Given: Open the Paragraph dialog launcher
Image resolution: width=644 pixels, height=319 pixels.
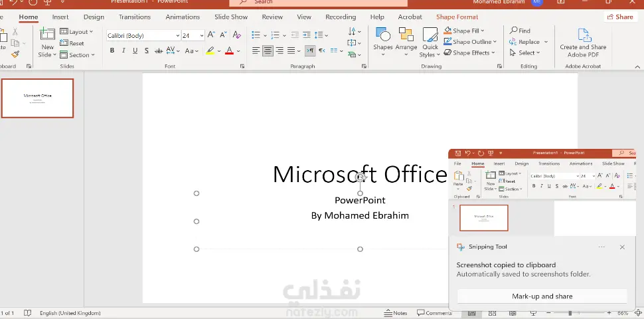Looking at the screenshot, I should click(x=364, y=66).
